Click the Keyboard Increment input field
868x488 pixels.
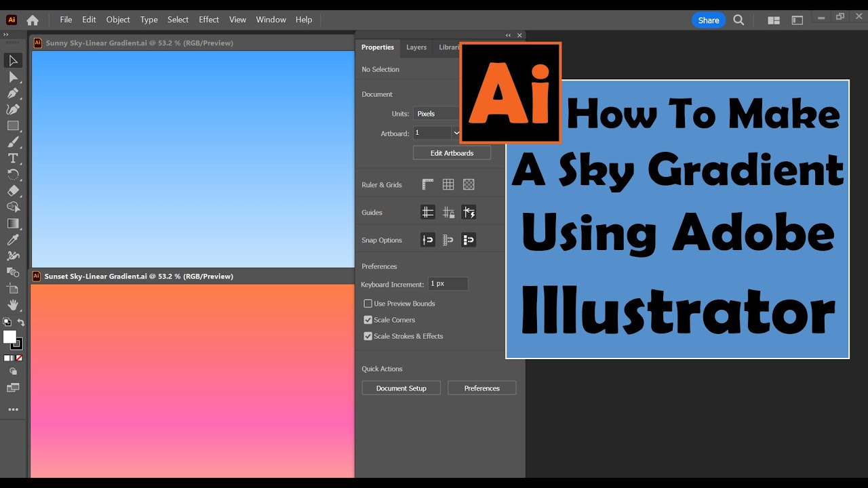pyautogui.click(x=448, y=284)
